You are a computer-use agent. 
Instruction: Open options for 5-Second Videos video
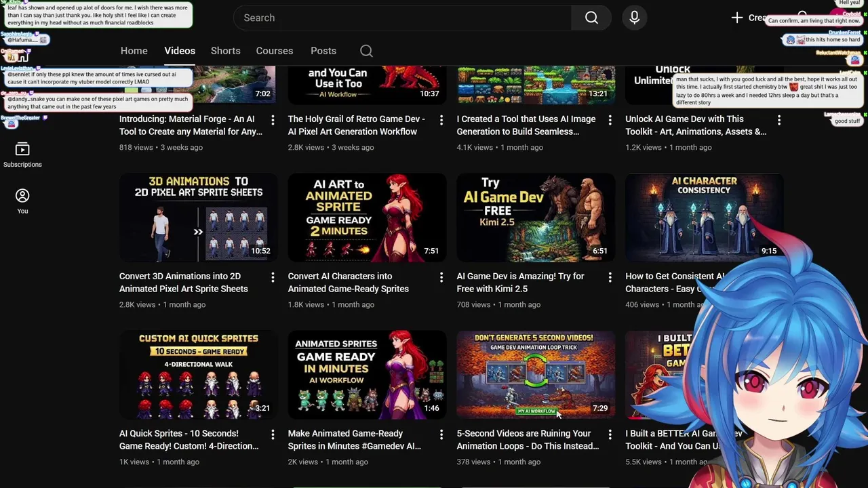pos(610,434)
